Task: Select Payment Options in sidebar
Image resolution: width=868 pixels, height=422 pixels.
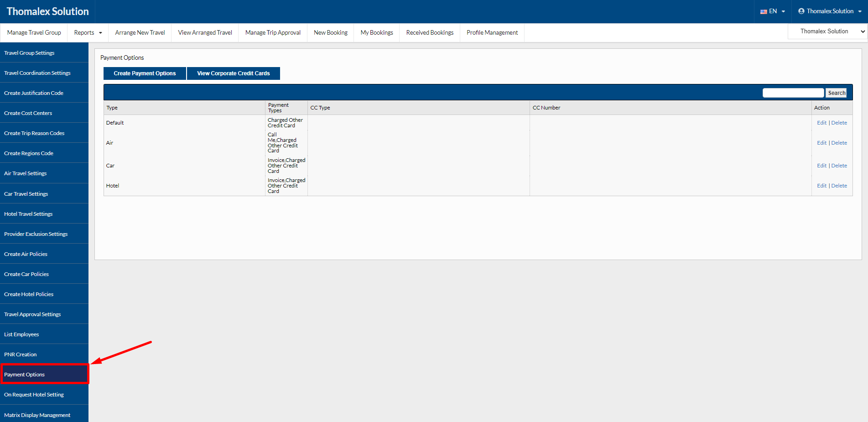Action: [44, 375]
